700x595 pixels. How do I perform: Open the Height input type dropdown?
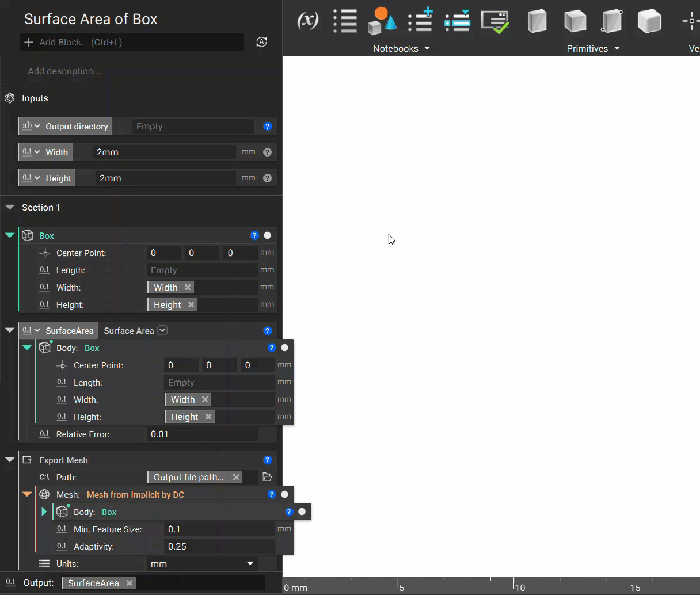tap(31, 178)
